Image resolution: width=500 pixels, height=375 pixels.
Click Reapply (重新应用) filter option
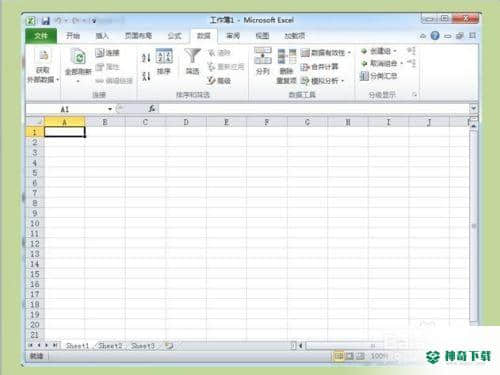click(226, 67)
